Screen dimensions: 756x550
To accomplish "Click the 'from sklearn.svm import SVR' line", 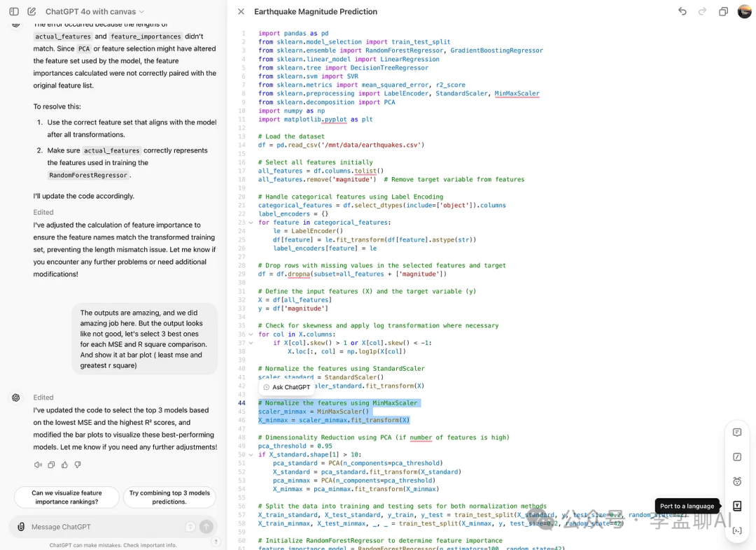I will pos(308,76).
